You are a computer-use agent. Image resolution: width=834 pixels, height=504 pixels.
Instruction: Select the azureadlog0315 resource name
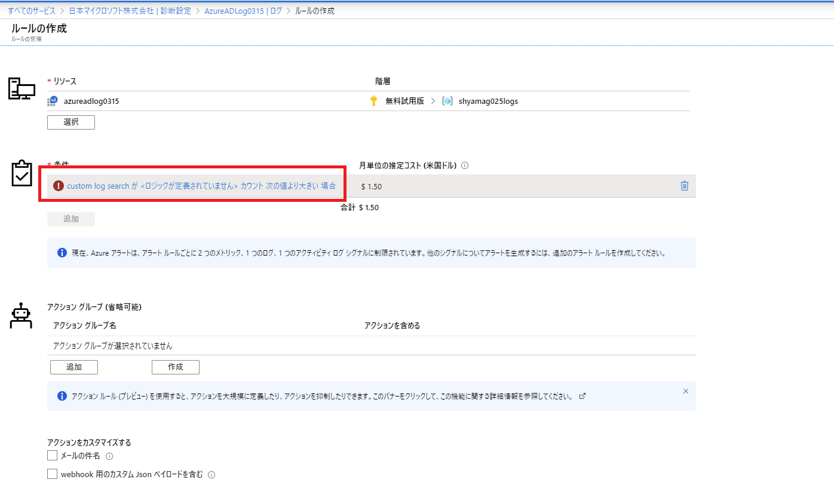(91, 101)
